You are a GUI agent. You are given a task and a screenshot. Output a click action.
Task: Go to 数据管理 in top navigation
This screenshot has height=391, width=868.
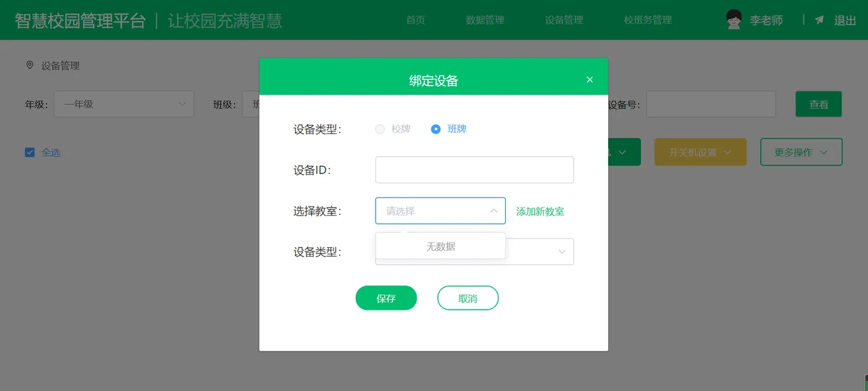click(485, 20)
